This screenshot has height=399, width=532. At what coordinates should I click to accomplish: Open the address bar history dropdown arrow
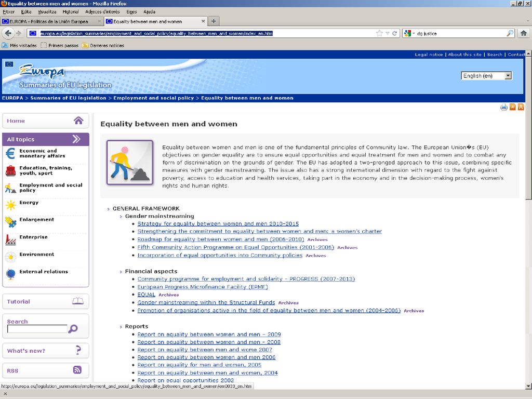[387, 33]
